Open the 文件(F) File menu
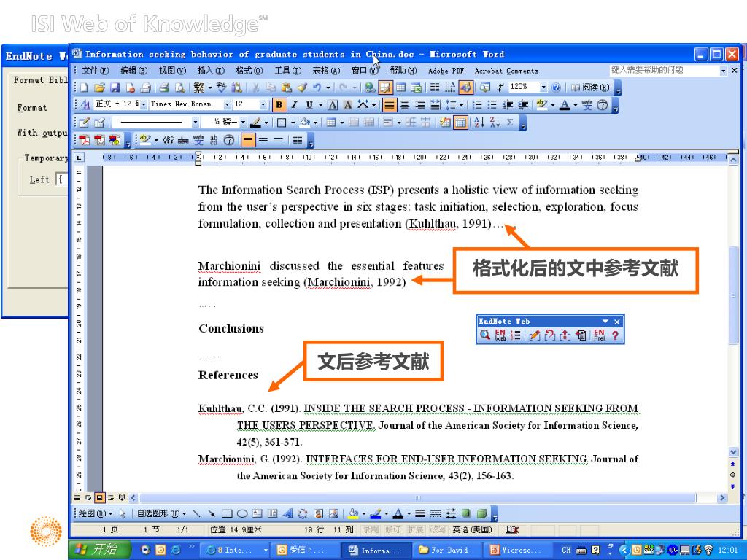This screenshot has height=560, width=747. (96, 71)
